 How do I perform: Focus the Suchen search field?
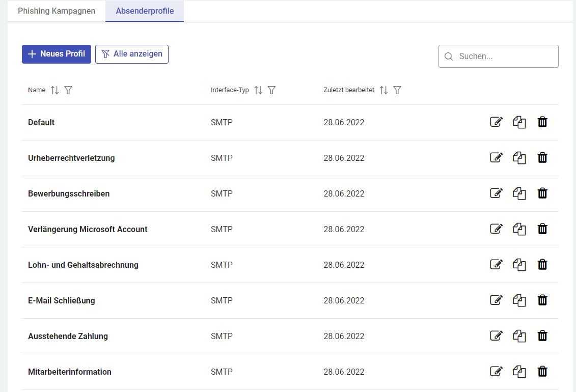[x=504, y=57]
